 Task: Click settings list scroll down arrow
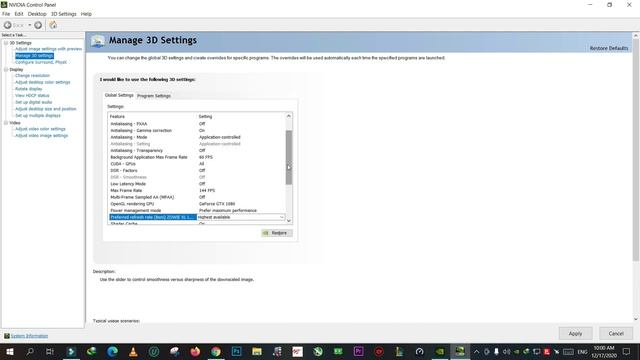pos(289,220)
